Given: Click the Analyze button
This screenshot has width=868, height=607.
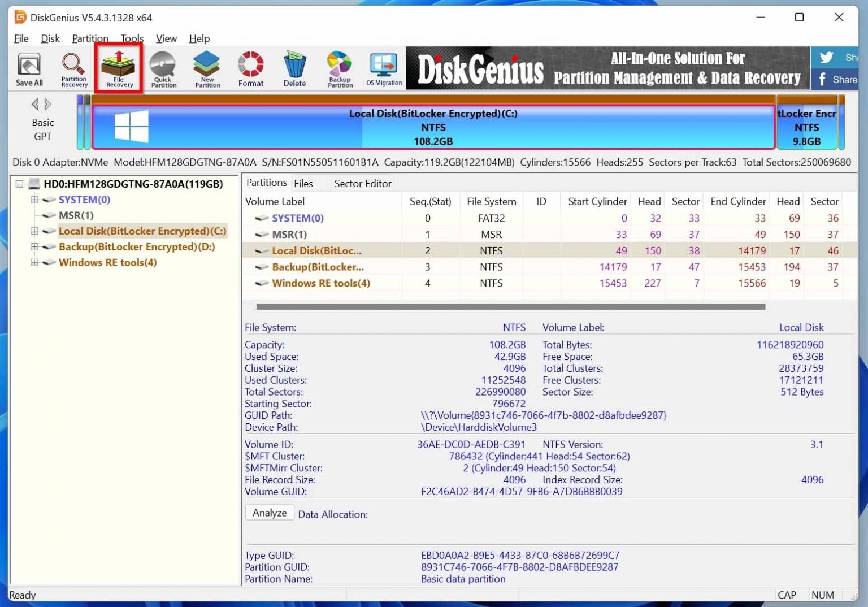Looking at the screenshot, I should click(x=269, y=513).
